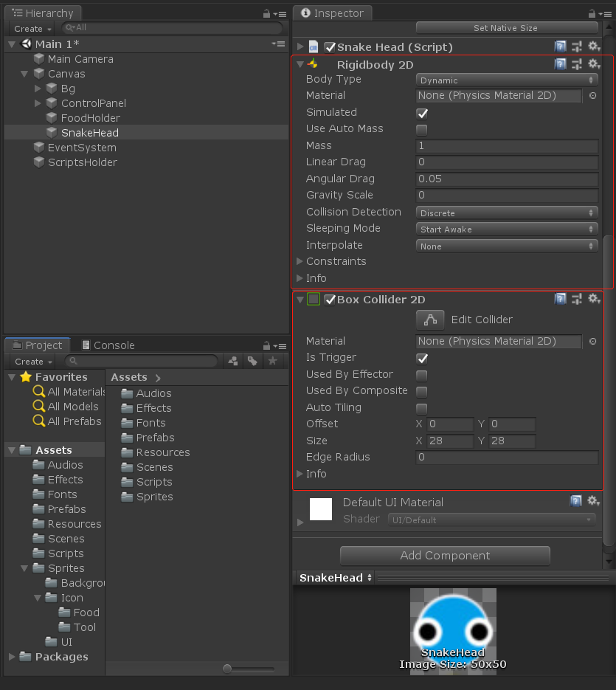
Task: Open help icon for Default UI Material
Action: (576, 501)
